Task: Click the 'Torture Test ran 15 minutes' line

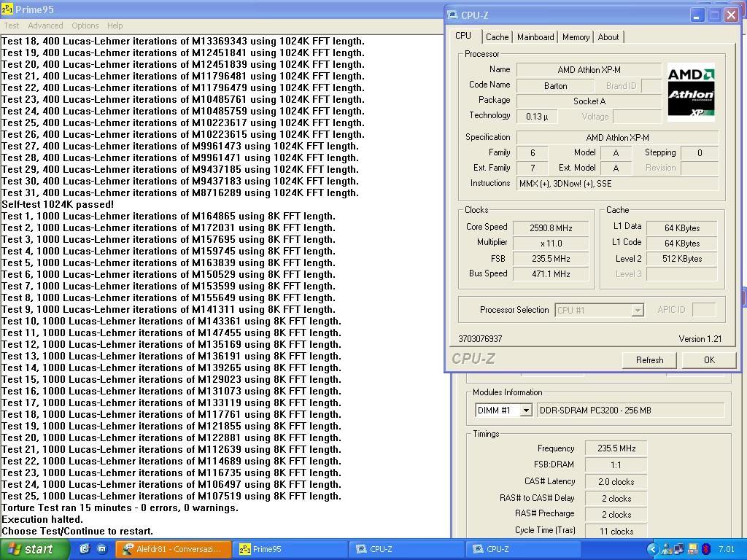Action: pos(120,507)
